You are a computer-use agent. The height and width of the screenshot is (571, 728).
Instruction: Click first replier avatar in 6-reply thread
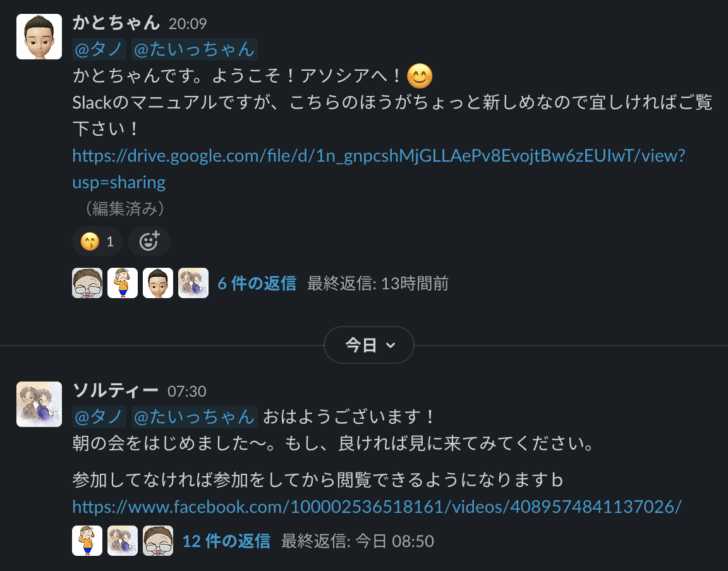click(87, 283)
